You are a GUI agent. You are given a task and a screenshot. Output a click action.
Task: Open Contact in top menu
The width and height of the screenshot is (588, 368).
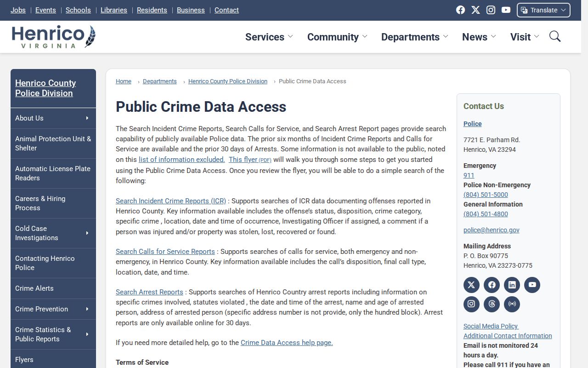[226, 10]
